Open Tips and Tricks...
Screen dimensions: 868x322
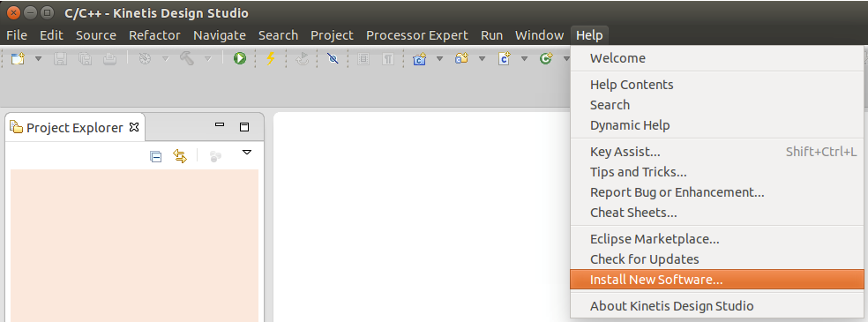717,172
